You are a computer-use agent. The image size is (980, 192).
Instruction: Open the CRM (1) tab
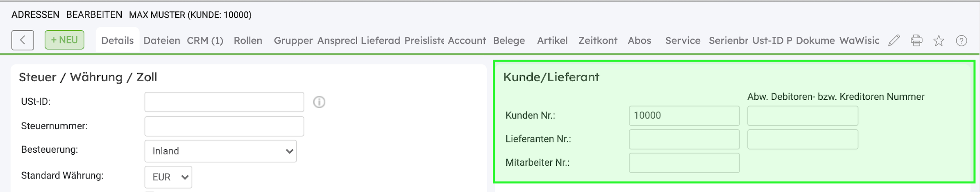click(x=205, y=41)
